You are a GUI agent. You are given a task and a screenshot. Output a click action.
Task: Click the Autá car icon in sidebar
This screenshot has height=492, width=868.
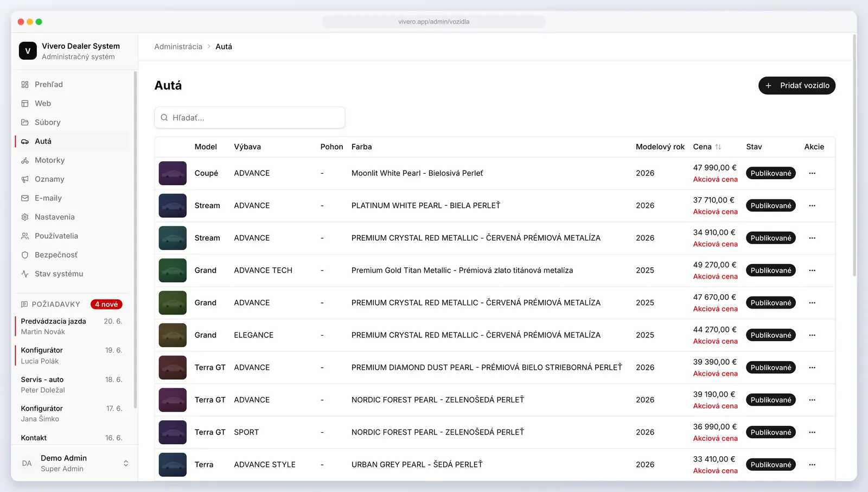pos(25,142)
